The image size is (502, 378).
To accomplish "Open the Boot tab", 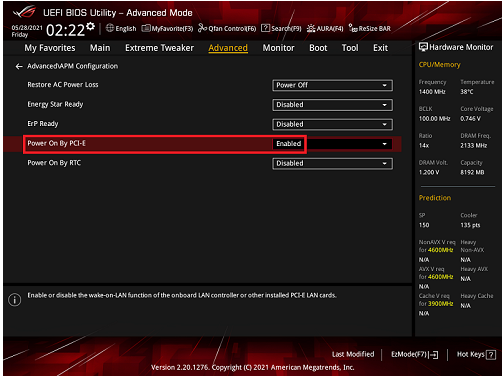I will pos(318,48).
